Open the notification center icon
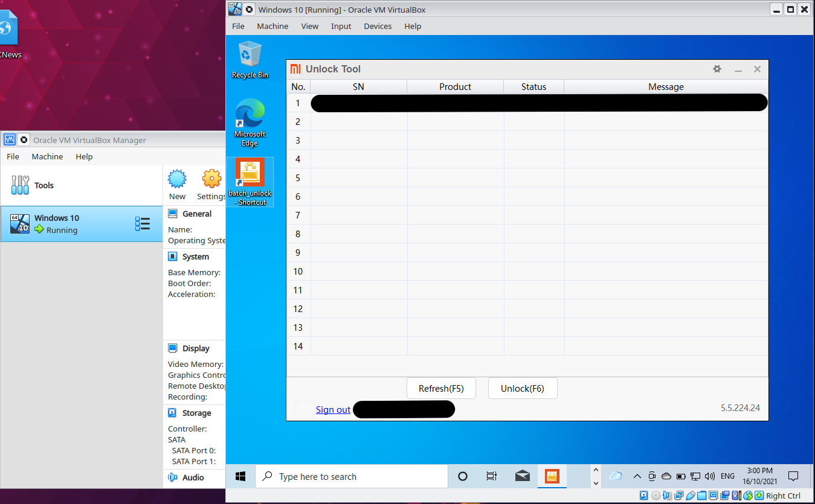The height and width of the screenshot is (504, 815). (794, 476)
